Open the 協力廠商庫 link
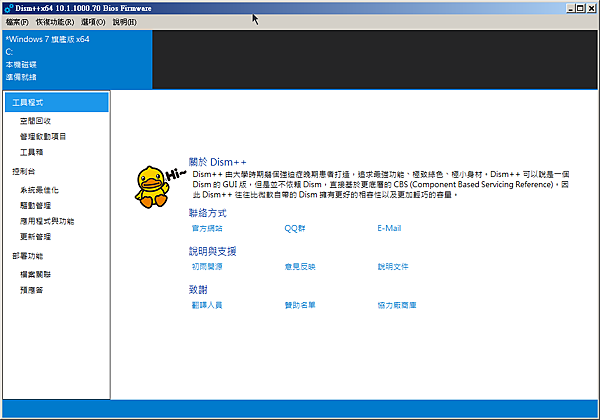 click(x=397, y=305)
